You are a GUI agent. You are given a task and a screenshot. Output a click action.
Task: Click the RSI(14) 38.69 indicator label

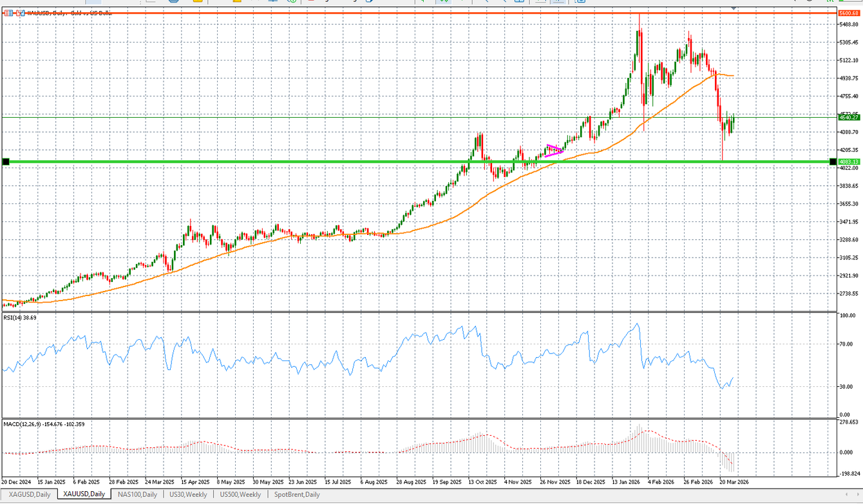[19, 317]
